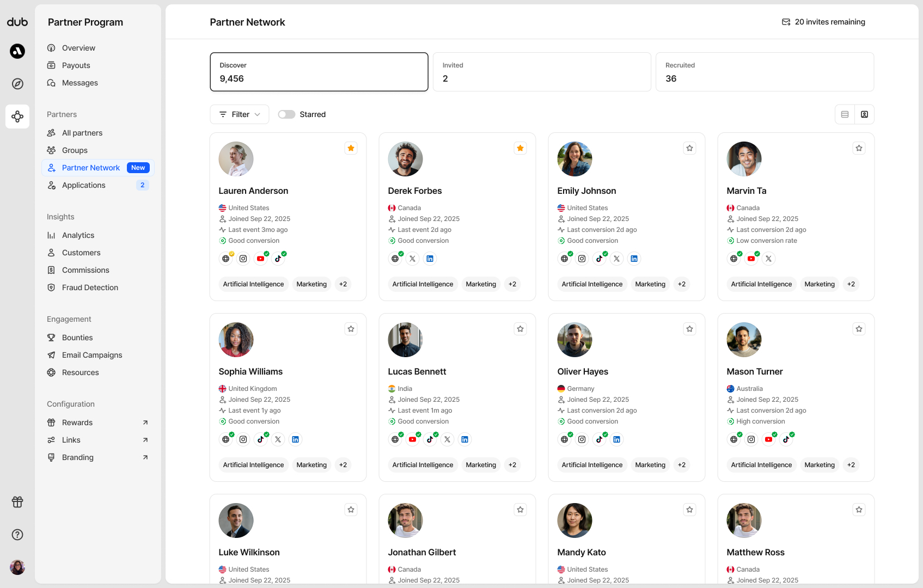The image size is (923, 588).
Task: Switch to list view layout icon
Action: click(845, 114)
